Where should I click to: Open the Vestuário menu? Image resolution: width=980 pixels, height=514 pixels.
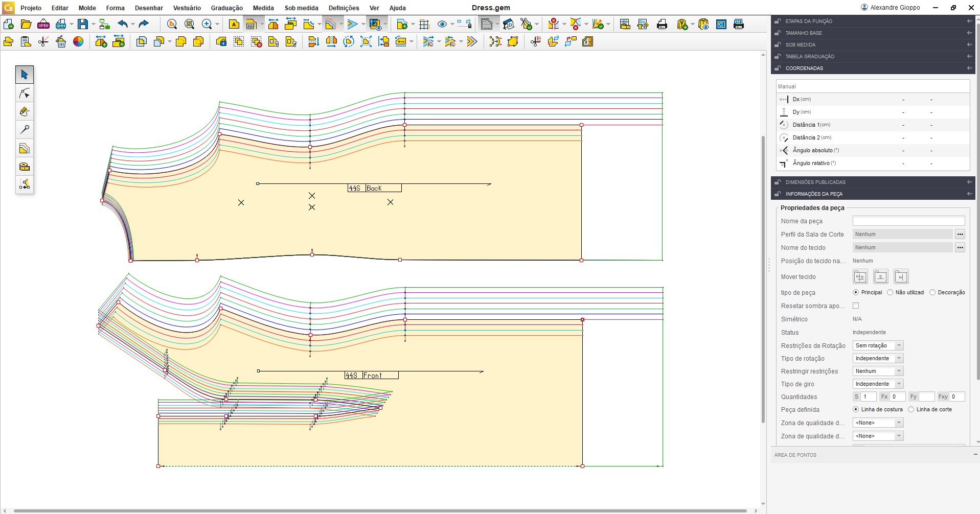tap(187, 8)
